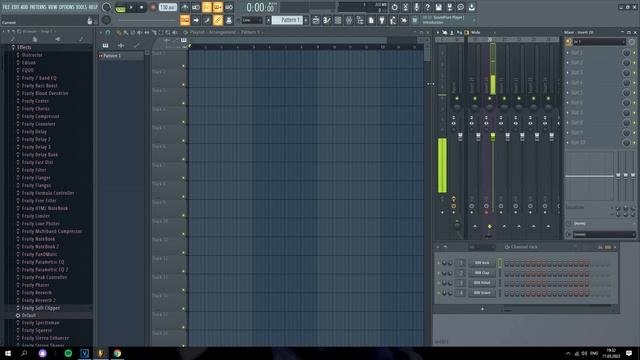
Task: Click the 808 Clap channel button
Action: click(482, 273)
